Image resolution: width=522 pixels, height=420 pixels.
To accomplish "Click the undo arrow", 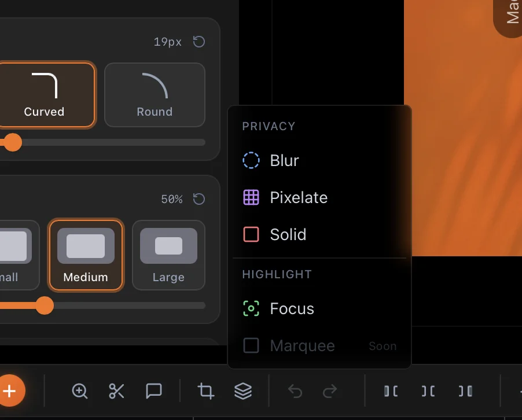I will pyautogui.click(x=295, y=391).
